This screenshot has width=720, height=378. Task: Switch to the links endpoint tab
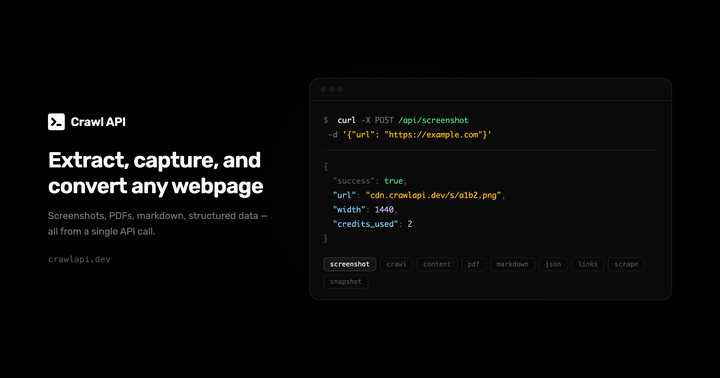587,264
